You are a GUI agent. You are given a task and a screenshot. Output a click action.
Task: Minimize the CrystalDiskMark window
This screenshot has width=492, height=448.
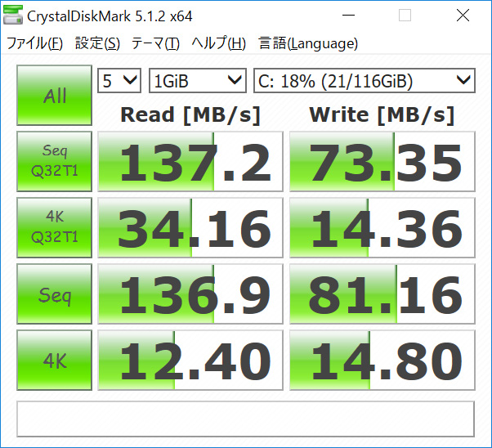tap(348, 15)
